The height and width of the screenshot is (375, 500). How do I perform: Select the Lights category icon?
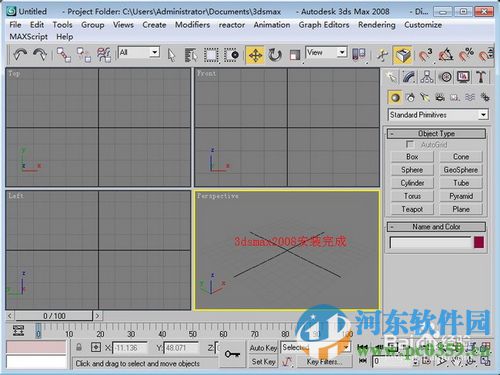coord(425,98)
